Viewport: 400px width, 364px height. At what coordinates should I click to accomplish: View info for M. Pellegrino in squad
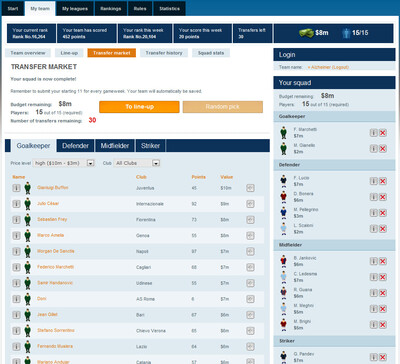coord(374,213)
